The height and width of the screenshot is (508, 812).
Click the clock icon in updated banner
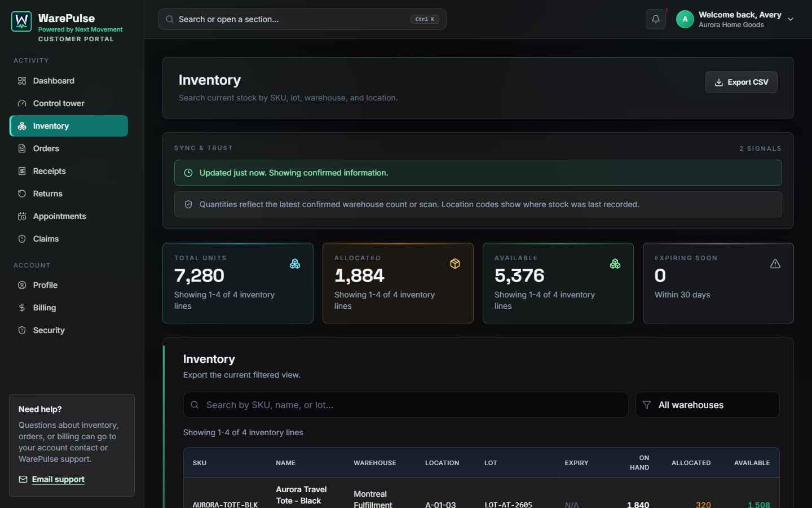(188, 173)
